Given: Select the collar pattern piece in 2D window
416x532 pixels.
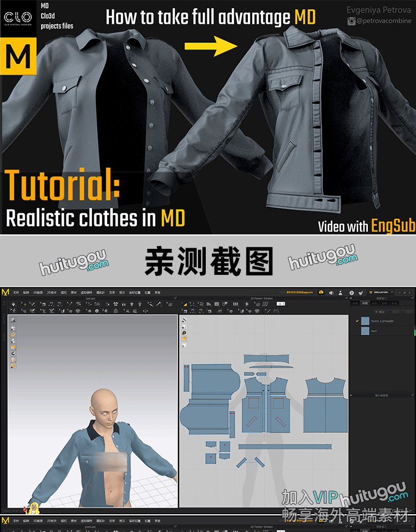Looking at the screenshot, I should (267, 359).
